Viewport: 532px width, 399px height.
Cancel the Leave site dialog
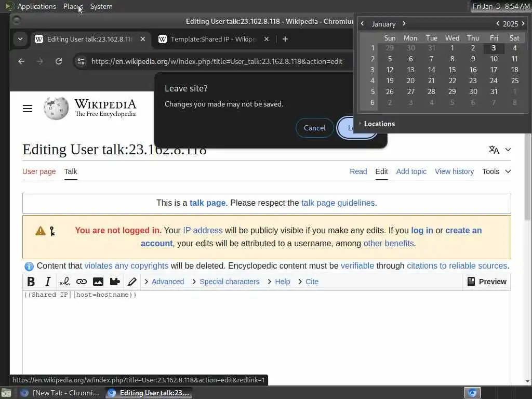[314, 128]
